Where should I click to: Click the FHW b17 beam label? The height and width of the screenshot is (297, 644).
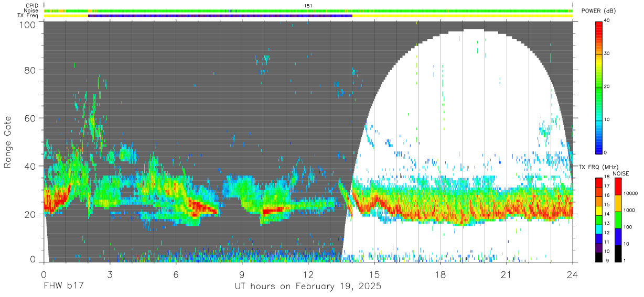[64, 287]
